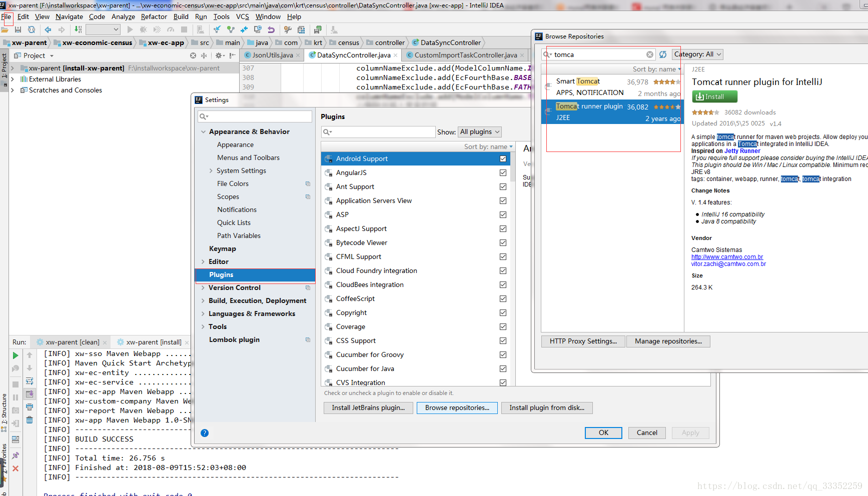Uncheck the Android Support plugin checkbox
Image resolution: width=868 pixels, height=496 pixels.
click(x=503, y=158)
